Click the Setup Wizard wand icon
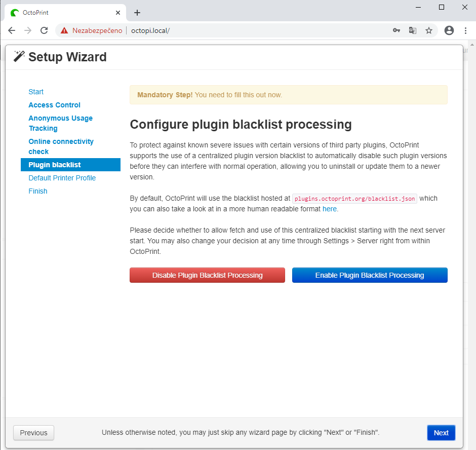The image size is (476, 450). pos(19,56)
